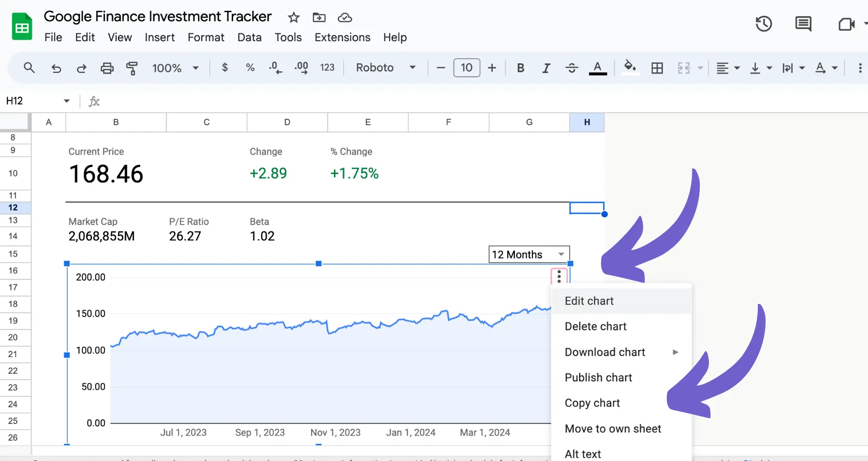Click the document title text
Screen dimensions: 868x461
pos(157,16)
